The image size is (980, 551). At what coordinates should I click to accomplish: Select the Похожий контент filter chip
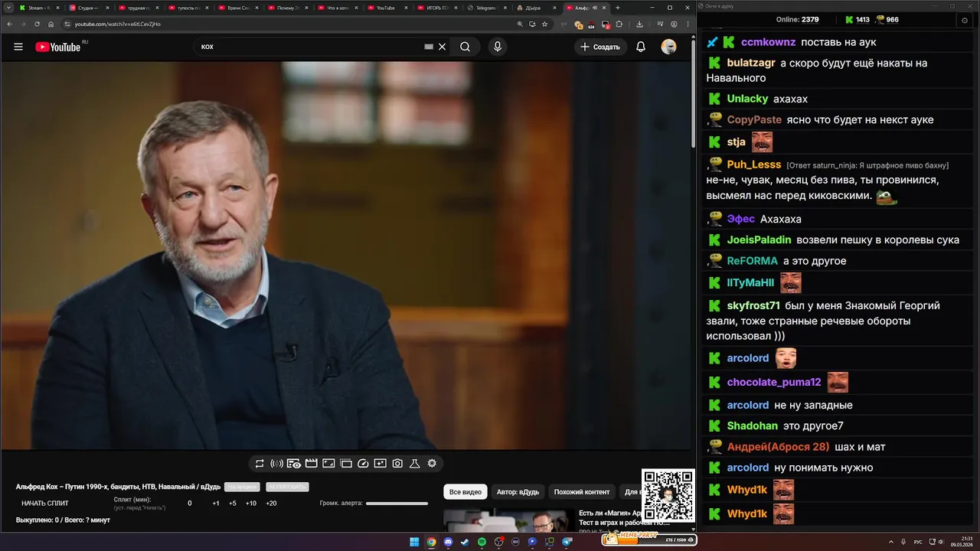click(x=582, y=492)
